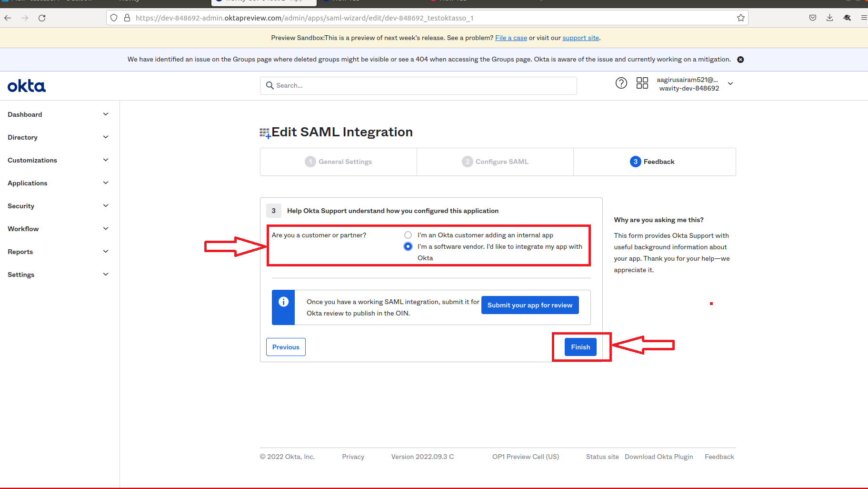This screenshot has width=868, height=489.
Task: Click the Security label in the sidebar
Action: [x=21, y=206]
